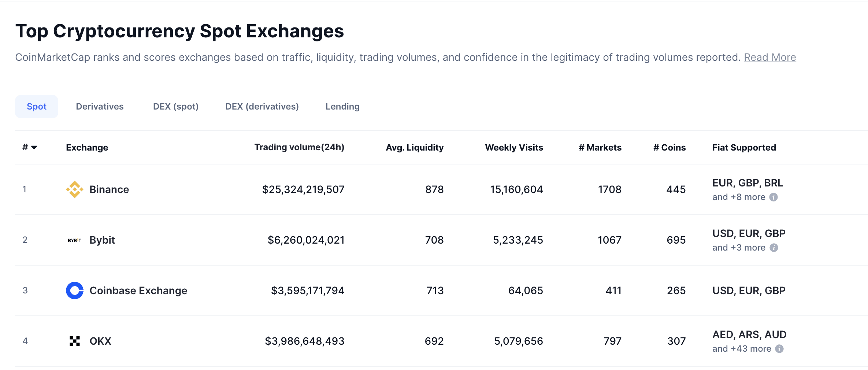
Task: Click OKX volume $3,986,648,493
Action: [305, 341]
